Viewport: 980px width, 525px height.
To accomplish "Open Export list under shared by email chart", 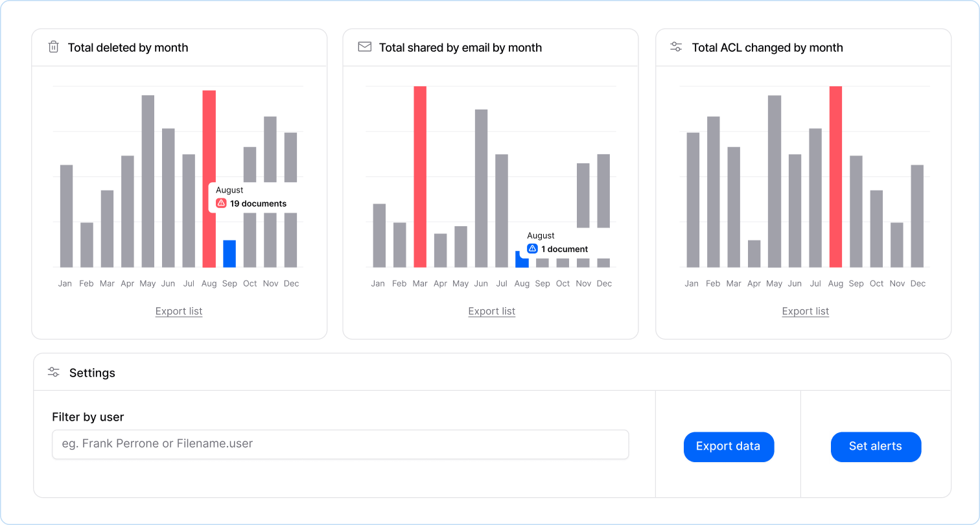I will tap(492, 312).
